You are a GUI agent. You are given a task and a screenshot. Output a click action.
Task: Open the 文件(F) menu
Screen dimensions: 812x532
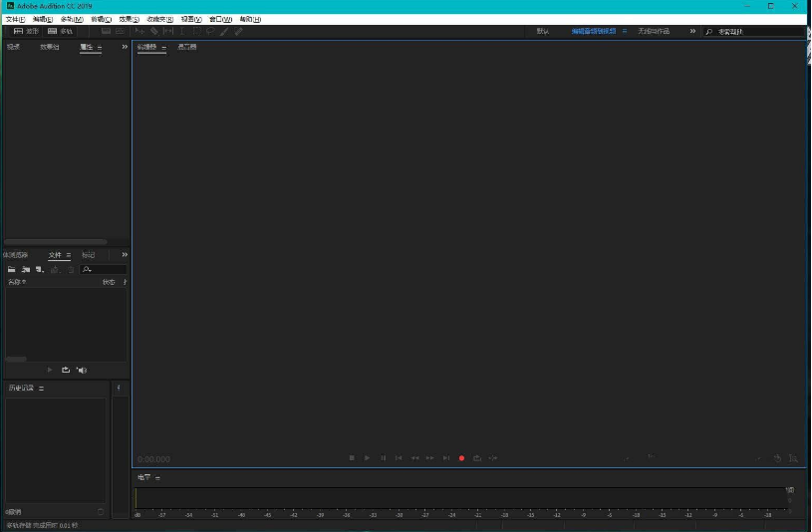point(15,19)
